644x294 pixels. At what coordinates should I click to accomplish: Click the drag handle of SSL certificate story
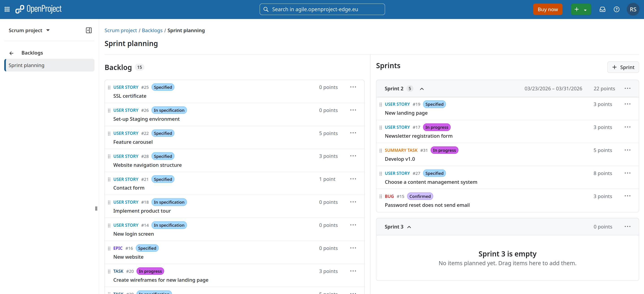(x=109, y=87)
